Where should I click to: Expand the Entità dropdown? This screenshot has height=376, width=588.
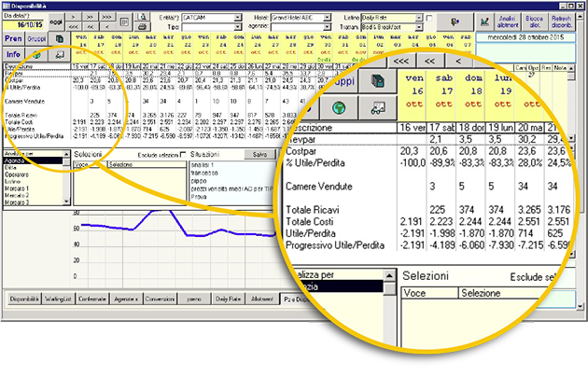click(238, 18)
